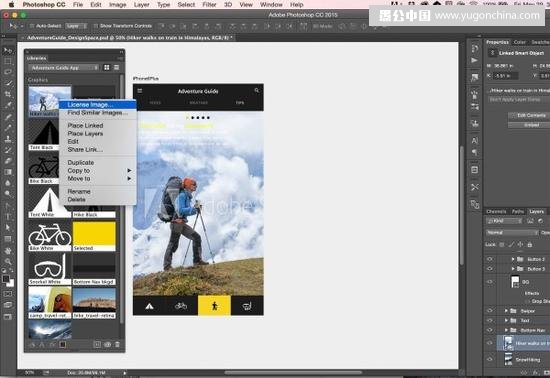This screenshot has width=550, height=378.
Task: Open the Adventure Guide App library dropdown
Action: click(x=64, y=68)
